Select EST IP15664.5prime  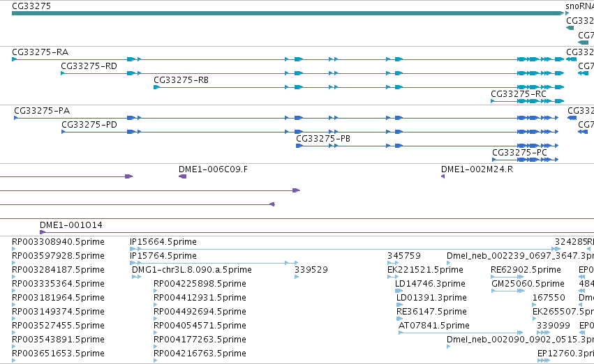(x=163, y=242)
